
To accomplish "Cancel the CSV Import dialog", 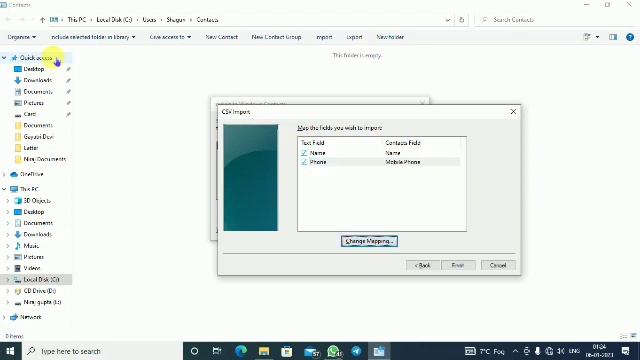I will (x=498, y=265).
